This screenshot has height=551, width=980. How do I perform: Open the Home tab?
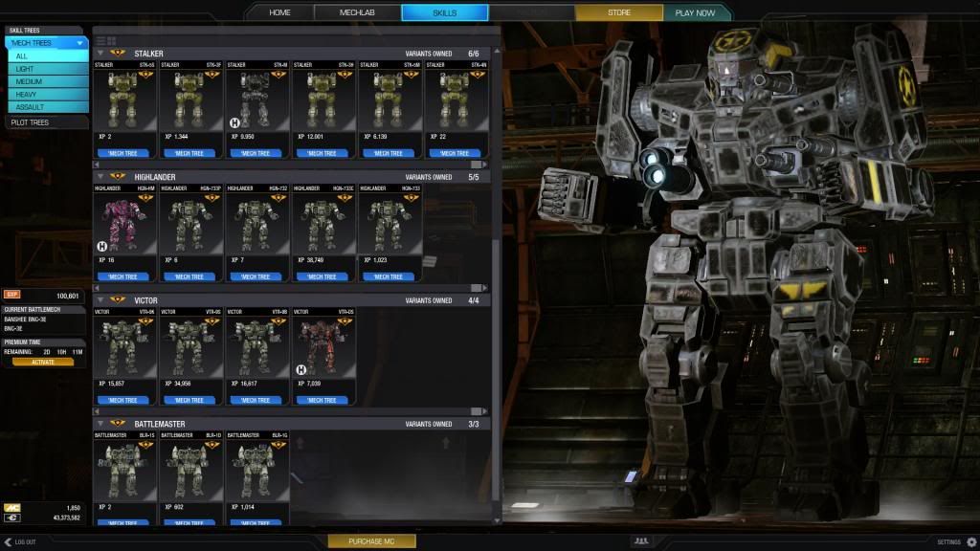279,12
